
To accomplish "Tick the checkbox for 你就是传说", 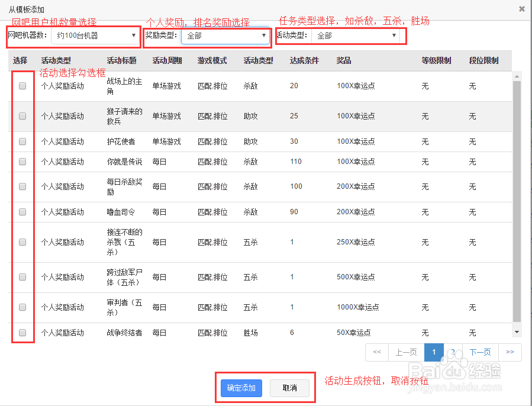I will [x=22, y=161].
